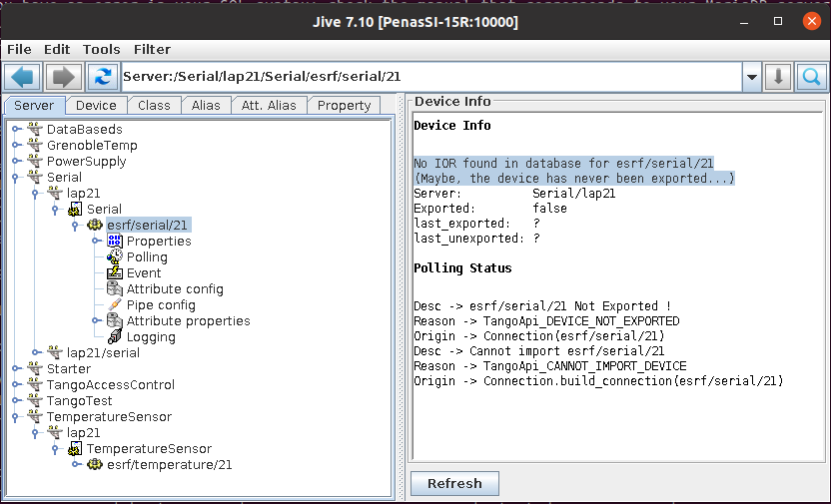
Task: Click the Polling clock icon
Action: point(115,256)
